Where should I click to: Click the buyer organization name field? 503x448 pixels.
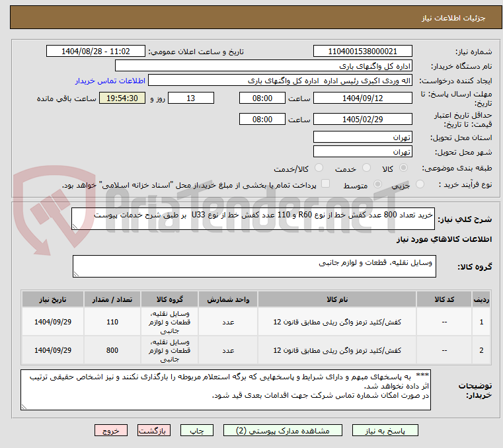[x=263, y=65]
